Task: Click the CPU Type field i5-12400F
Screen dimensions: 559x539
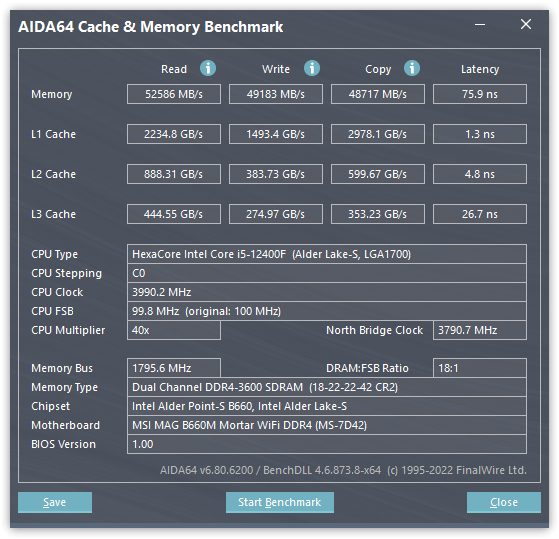Action: tap(327, 254)
